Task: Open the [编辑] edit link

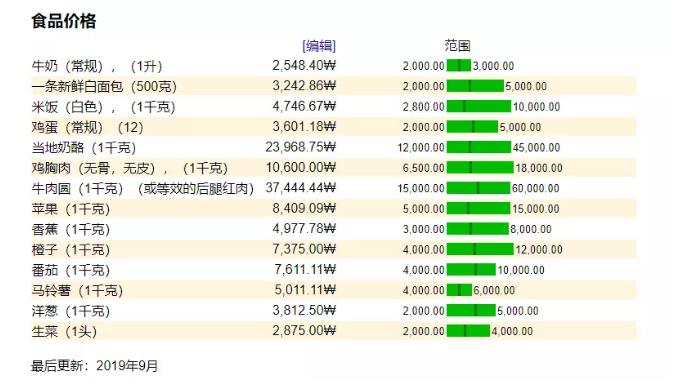Action: click(319, 45)
